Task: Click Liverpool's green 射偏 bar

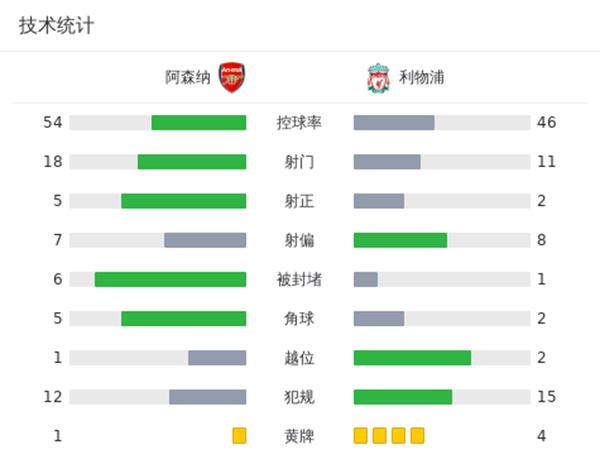Action: pyautogui.click(x=400, y=240)
